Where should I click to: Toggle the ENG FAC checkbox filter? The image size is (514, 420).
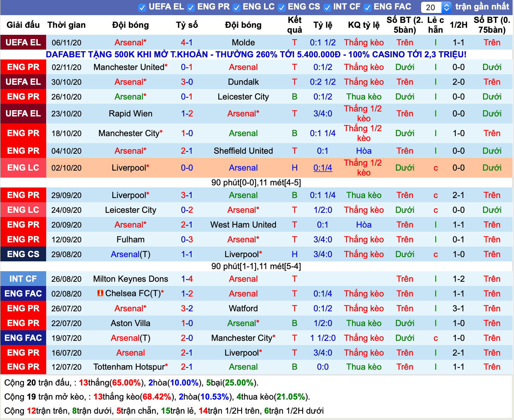pyautogui.click(x=368, y=7)
